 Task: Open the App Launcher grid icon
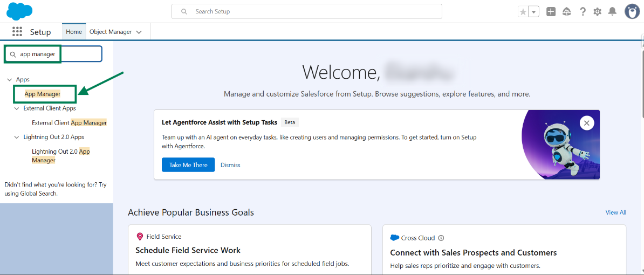(17, 32)
